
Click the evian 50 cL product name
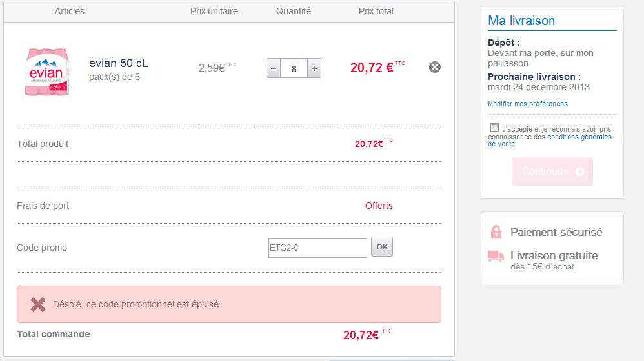[119, 63]
